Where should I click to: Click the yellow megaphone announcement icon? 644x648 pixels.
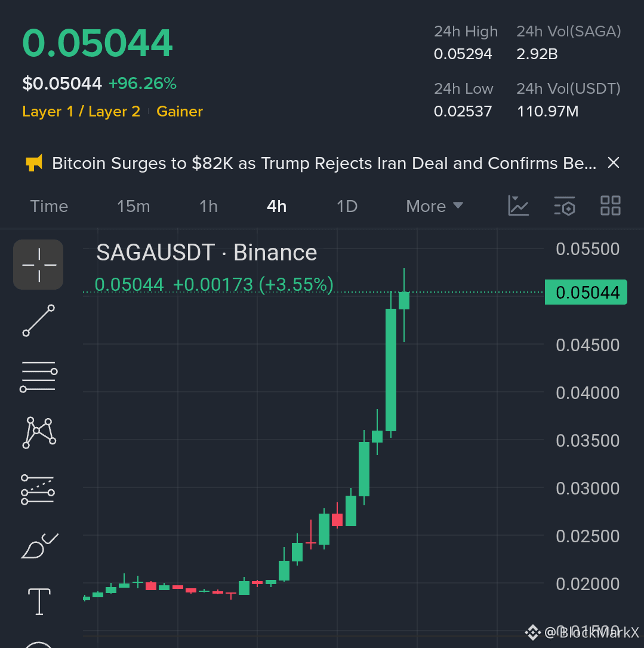click(34, 163)
